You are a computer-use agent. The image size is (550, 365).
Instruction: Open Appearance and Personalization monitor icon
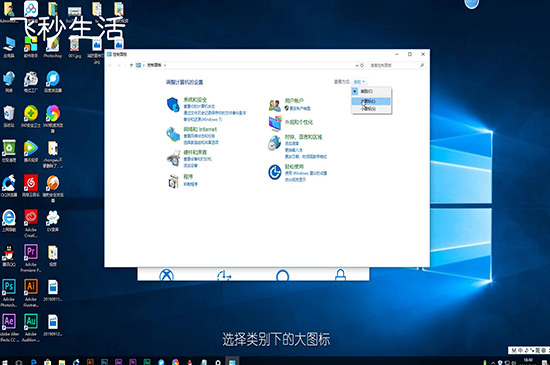tap(275, 123)
